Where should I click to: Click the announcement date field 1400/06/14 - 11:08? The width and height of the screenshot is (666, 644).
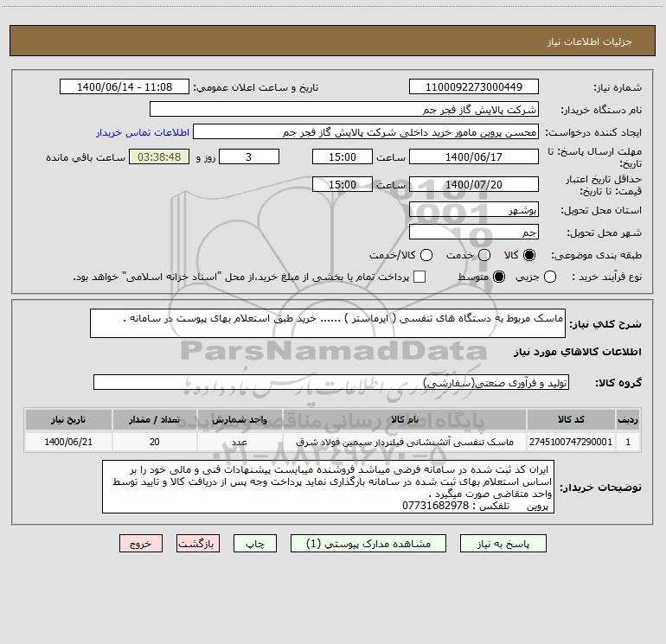[x=125, y=86]
